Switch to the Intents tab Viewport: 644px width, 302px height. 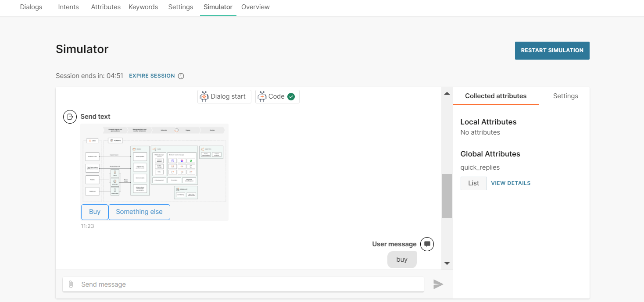(68, 7)
